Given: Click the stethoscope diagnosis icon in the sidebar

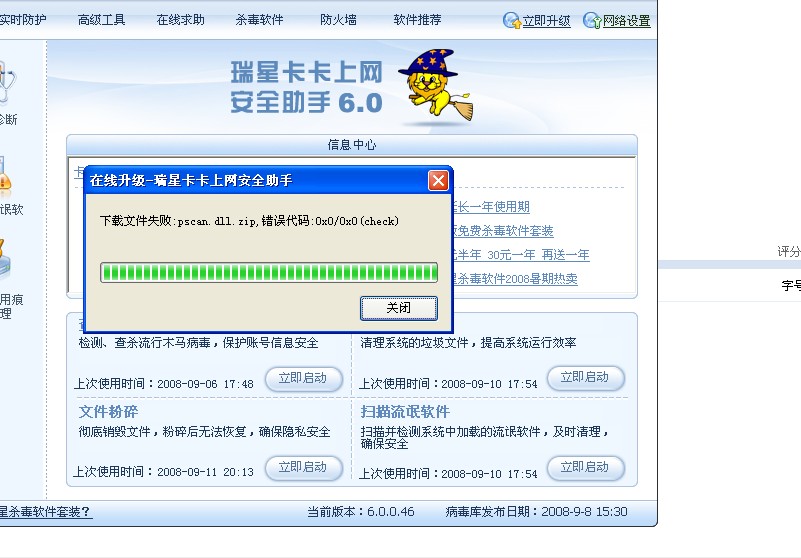Looking at the screenshot, I should pyautogui.click(x=7, y=82).
